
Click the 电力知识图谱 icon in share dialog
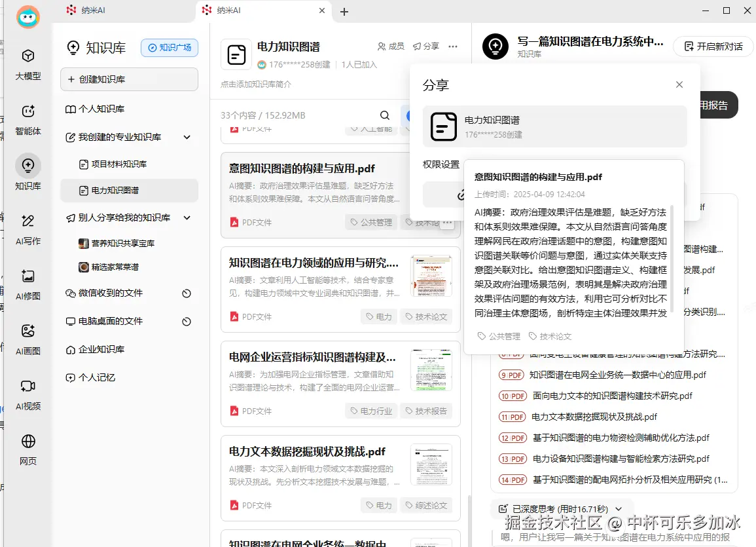click(x=443, y=127)
